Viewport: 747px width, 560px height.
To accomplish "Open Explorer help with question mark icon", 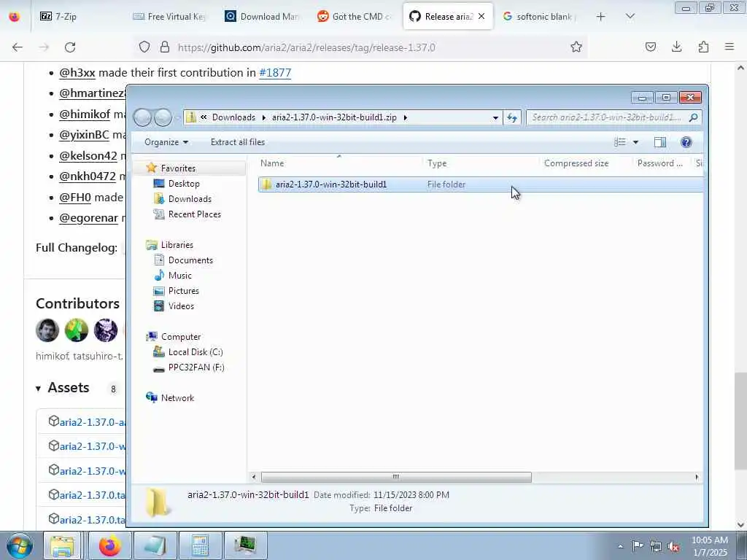I will click(x=686, y=142).
